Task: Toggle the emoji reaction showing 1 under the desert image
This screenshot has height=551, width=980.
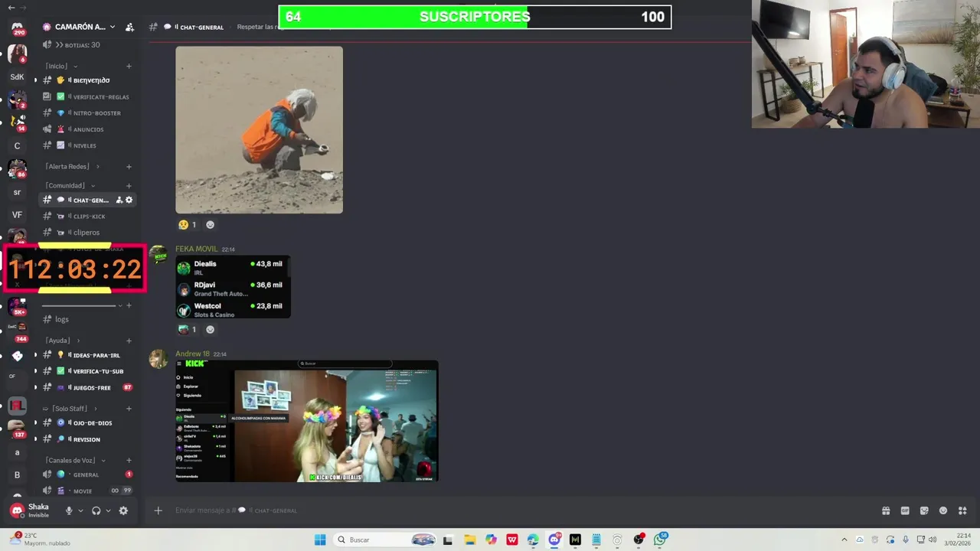Action: (x=188, y=225)
